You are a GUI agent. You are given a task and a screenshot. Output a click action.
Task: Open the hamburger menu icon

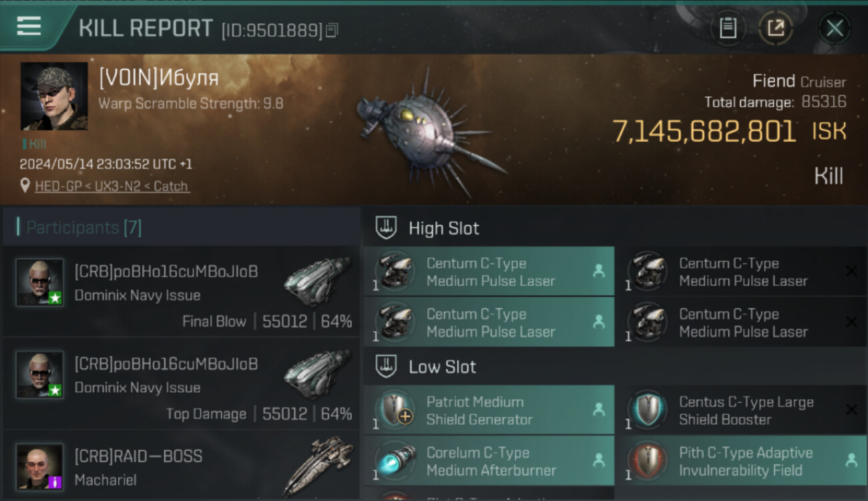[29, 27]
